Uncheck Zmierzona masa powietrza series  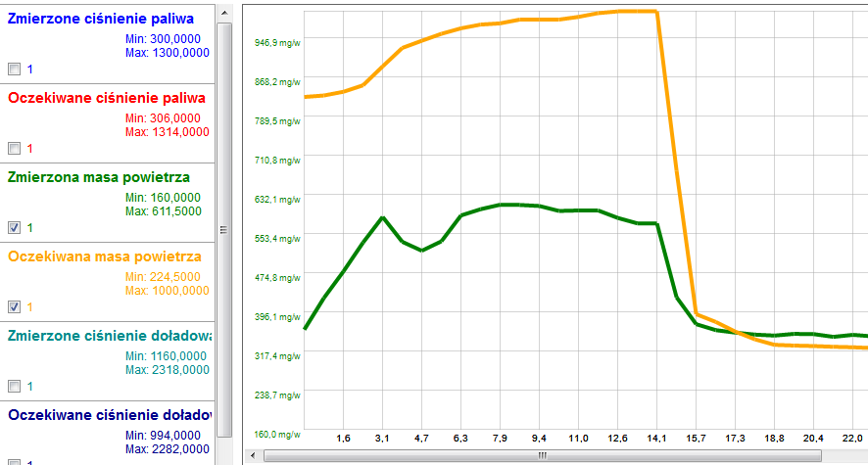click(14, 227)
